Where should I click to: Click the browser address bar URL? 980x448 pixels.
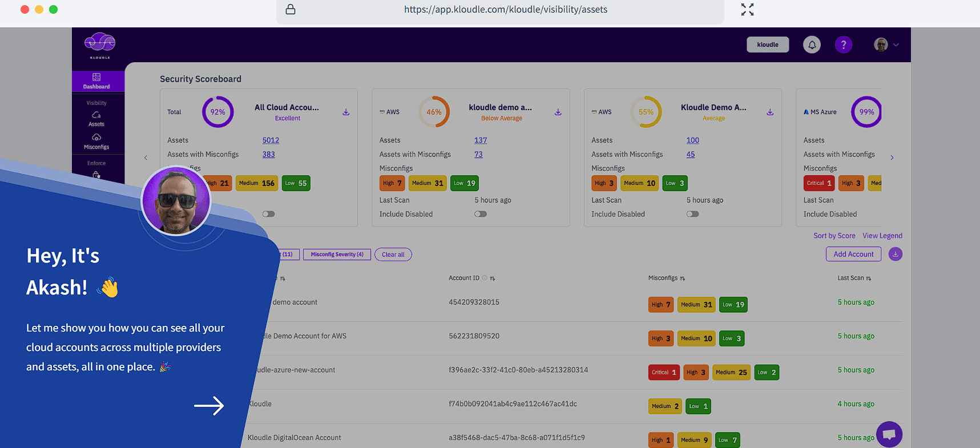pyautogui.click(x=506, y=9)
